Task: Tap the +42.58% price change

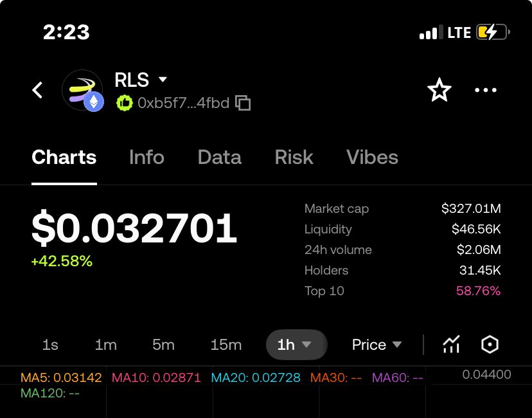Action: pos(62,261)
